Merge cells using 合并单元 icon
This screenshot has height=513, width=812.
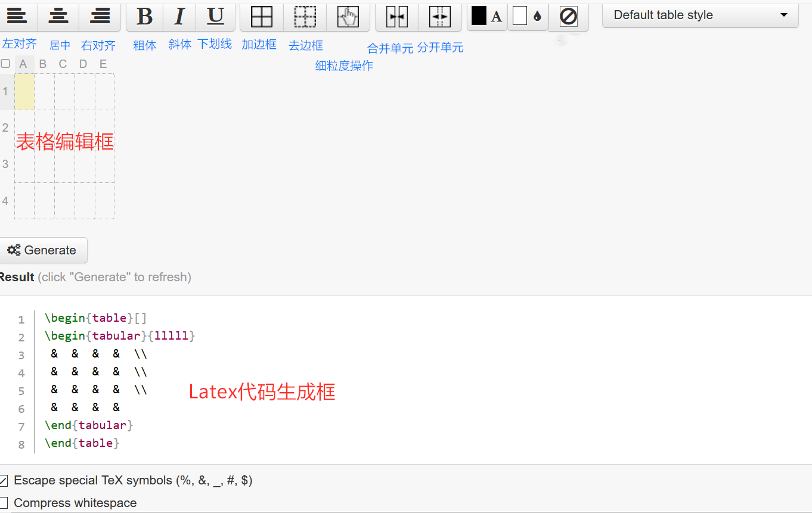tap(396, 16)
